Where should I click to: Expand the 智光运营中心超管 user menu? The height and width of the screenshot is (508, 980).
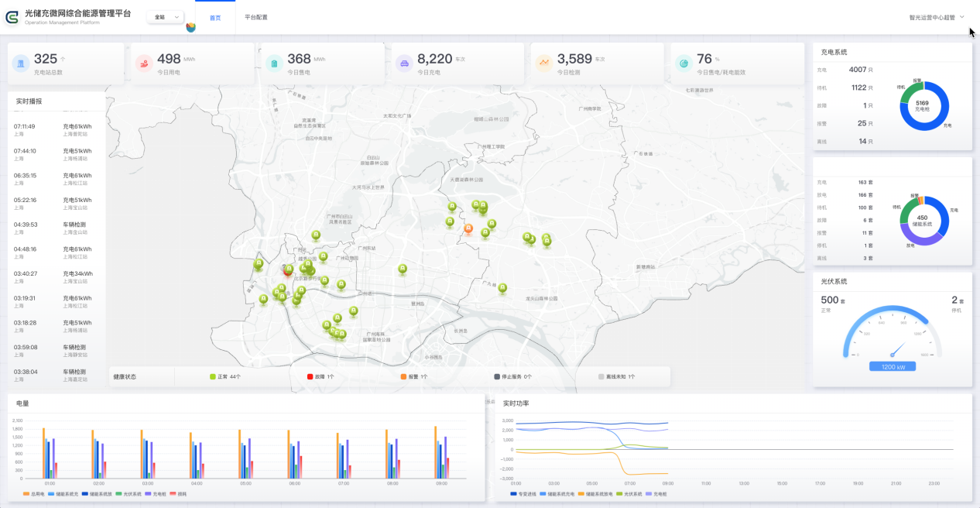click(932, 17)
